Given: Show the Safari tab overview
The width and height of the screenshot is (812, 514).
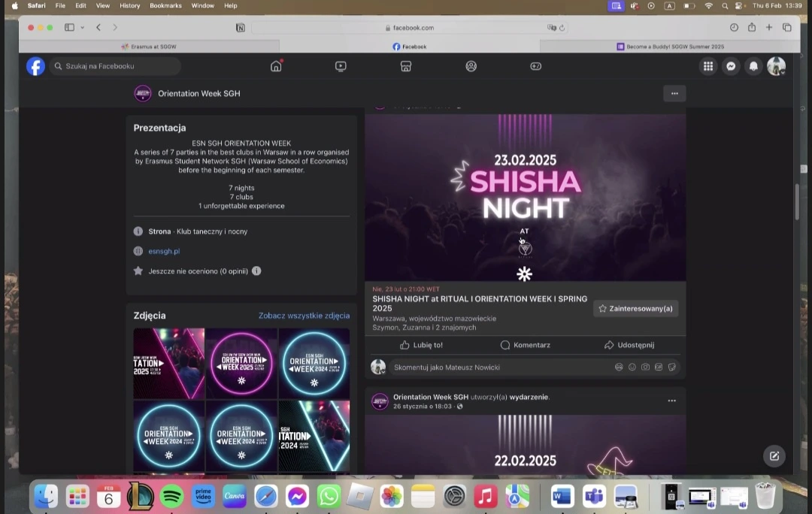Looking at the screenshot, I should [786, 28].
